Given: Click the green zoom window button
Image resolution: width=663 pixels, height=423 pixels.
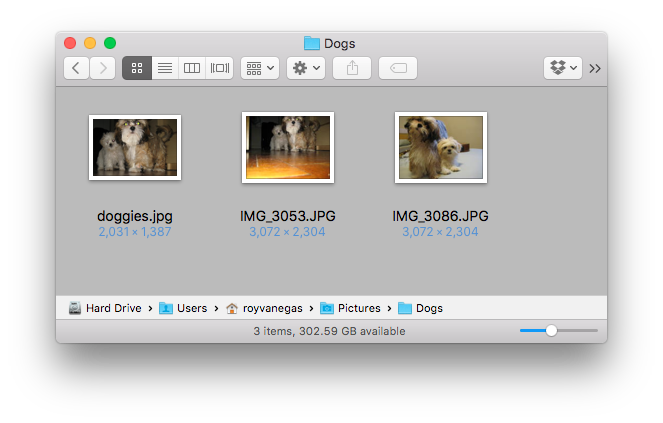Looking at the screenshot, I should click(x=110, y=43).
